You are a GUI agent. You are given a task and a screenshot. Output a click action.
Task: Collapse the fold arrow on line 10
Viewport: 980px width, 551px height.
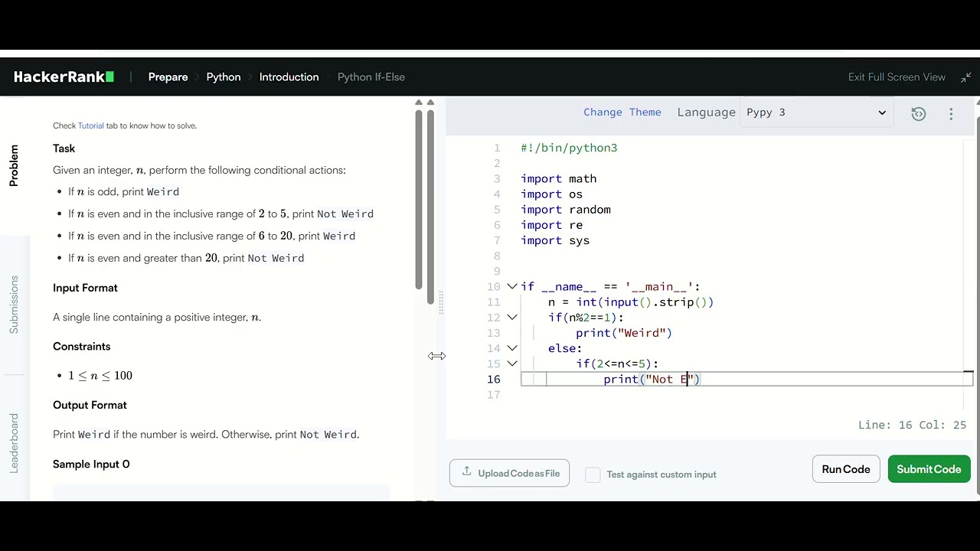tap(512, 286)
